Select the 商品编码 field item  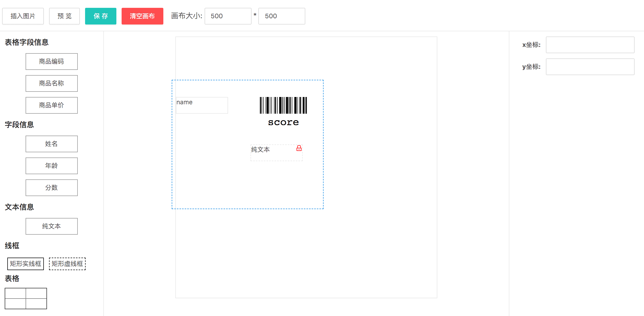pos(52,62)
